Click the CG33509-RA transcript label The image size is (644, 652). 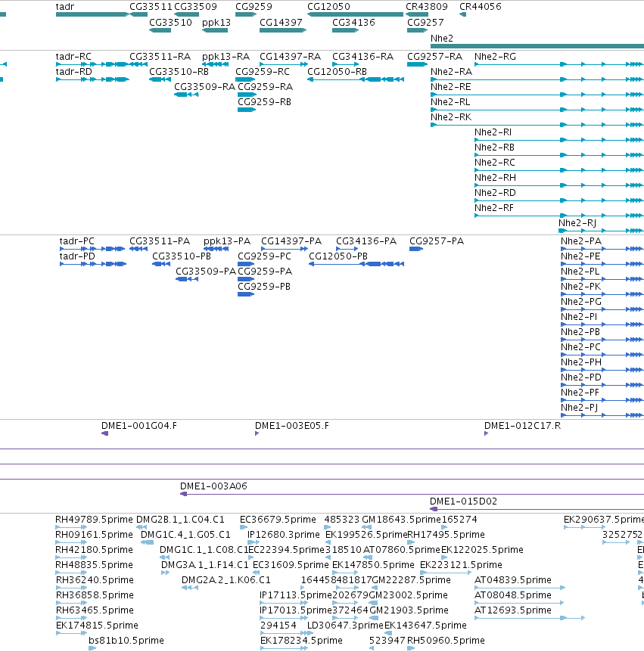click(204, 86)
